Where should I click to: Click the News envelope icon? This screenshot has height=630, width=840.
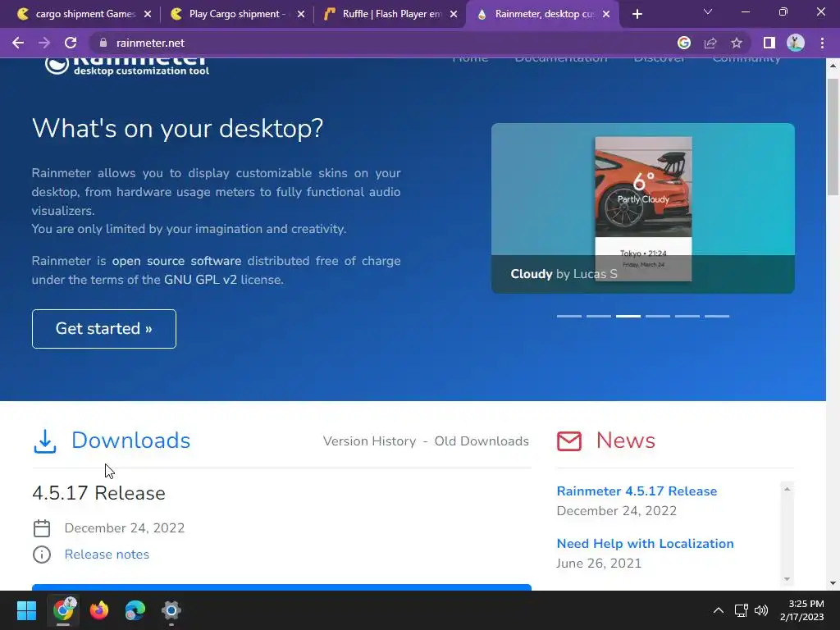pos(569,441)
